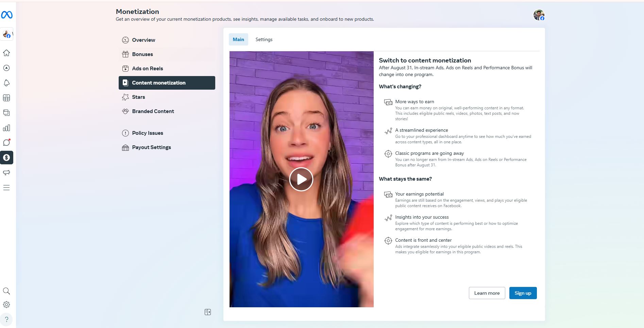
Task: Open the Content library icon in rail
Action: click(6, 113)
